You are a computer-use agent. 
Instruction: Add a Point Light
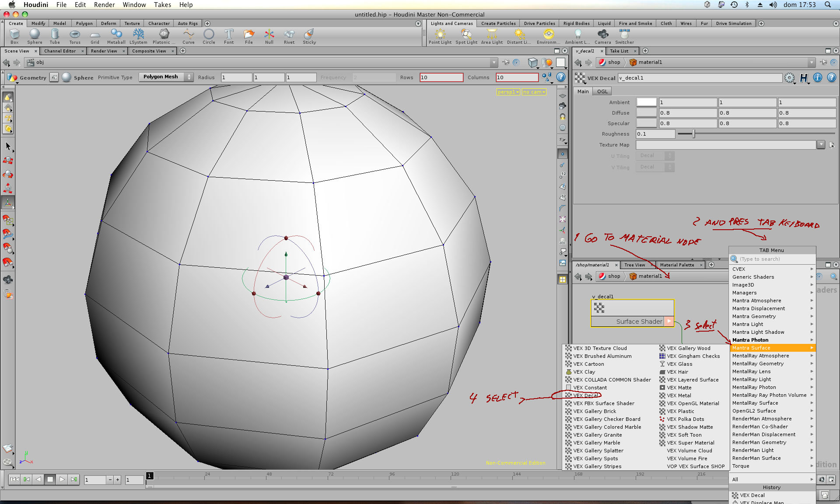pos(440,36)
